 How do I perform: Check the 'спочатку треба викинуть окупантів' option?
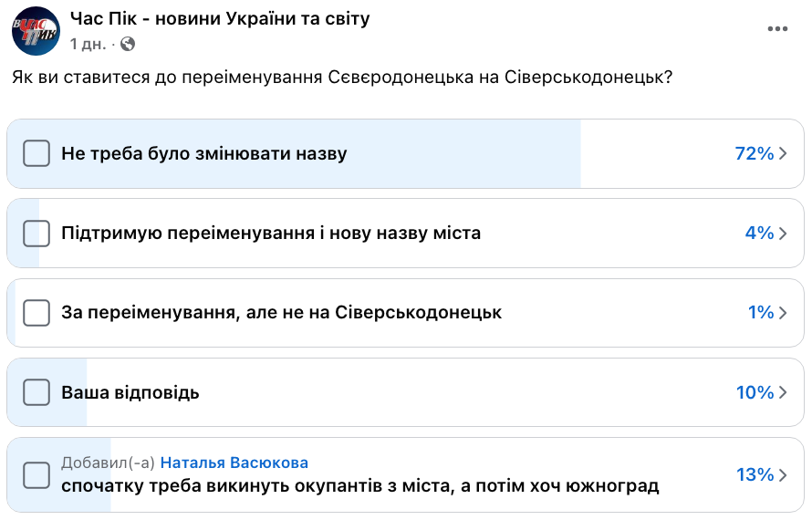tap(36, 474)
